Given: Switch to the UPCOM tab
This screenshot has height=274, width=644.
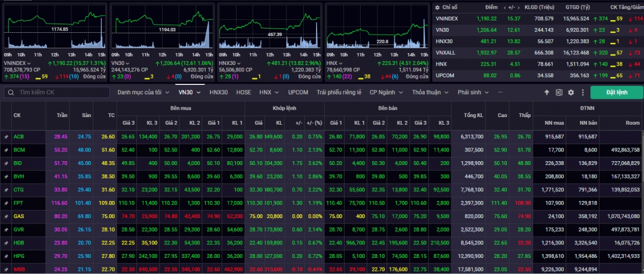Looking at the screenshot, I should [x=298, y=92].
